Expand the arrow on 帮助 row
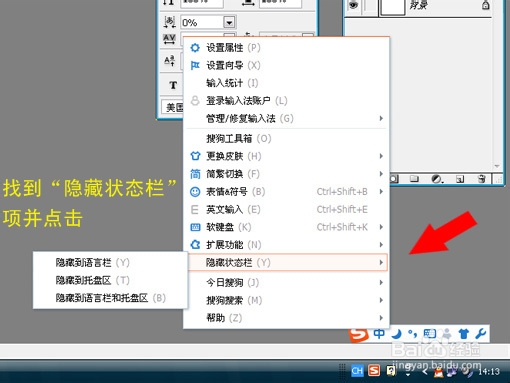510x383 pixels. 381,318
